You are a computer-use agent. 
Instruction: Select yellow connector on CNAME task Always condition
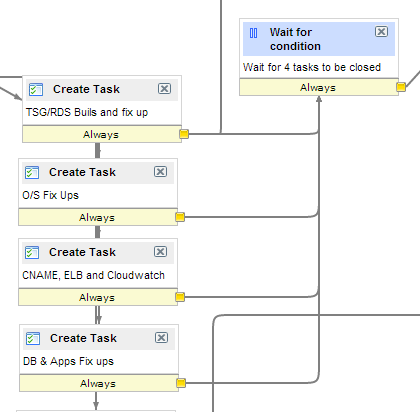pos(180,297)
